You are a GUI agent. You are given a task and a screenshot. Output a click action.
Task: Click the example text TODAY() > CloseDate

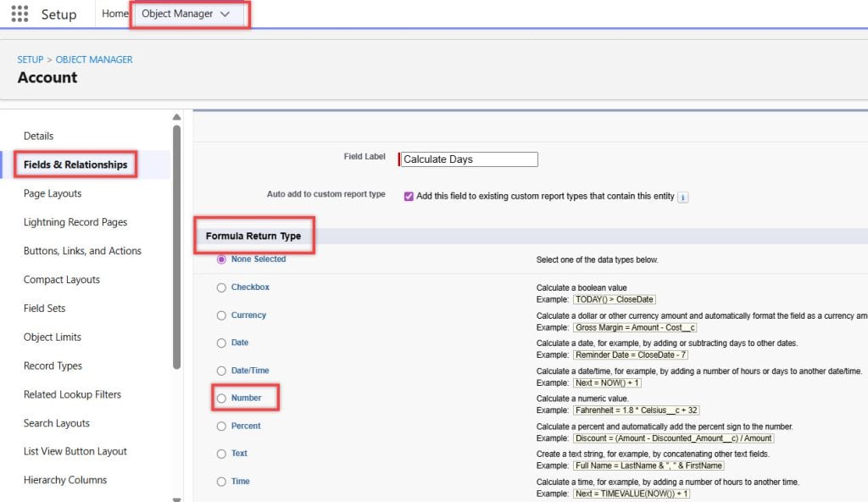point(615,300)
